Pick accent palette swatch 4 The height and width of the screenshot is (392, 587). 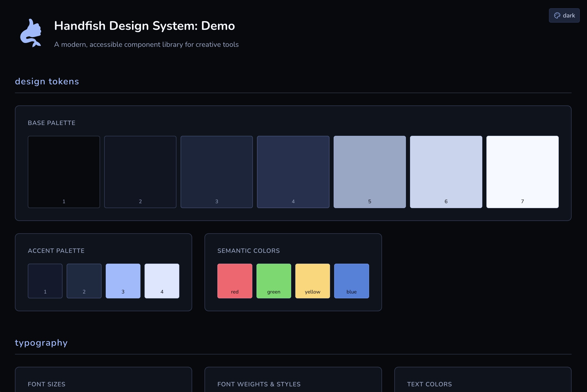point(162,281)
